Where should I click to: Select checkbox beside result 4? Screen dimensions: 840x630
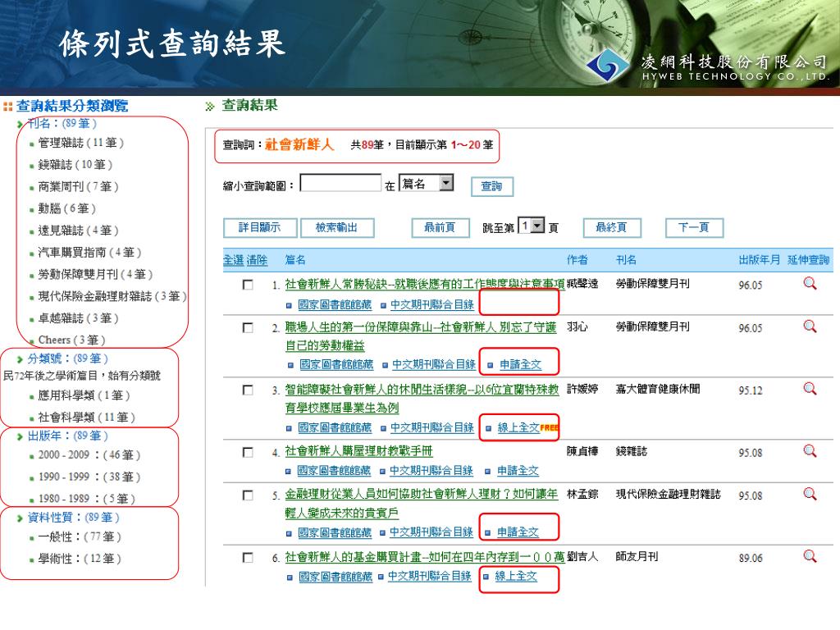point(248,452)
